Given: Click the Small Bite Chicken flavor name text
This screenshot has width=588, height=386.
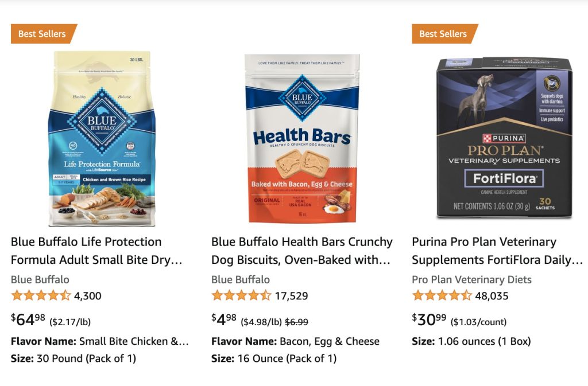Looking at the screenshot, I should (133, 341).
